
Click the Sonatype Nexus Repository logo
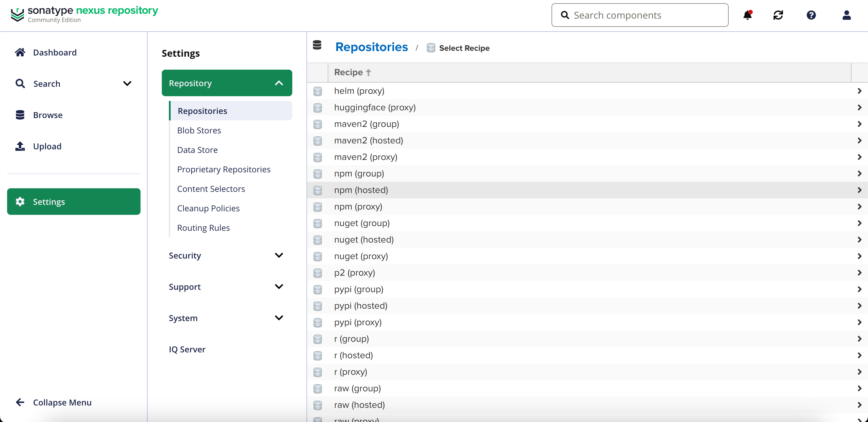(84, 15)
